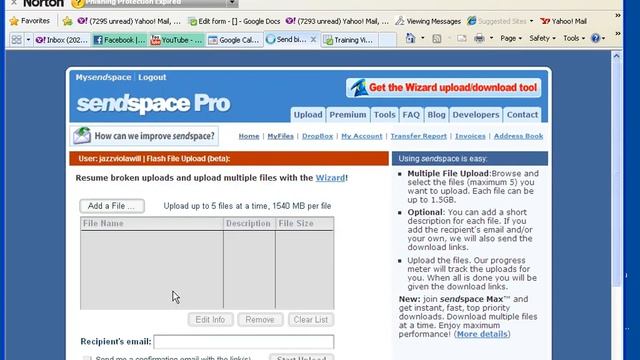Switch to the Facebook tab
The height and width of the screenshot is (360, 640).
tap(119, 40)
